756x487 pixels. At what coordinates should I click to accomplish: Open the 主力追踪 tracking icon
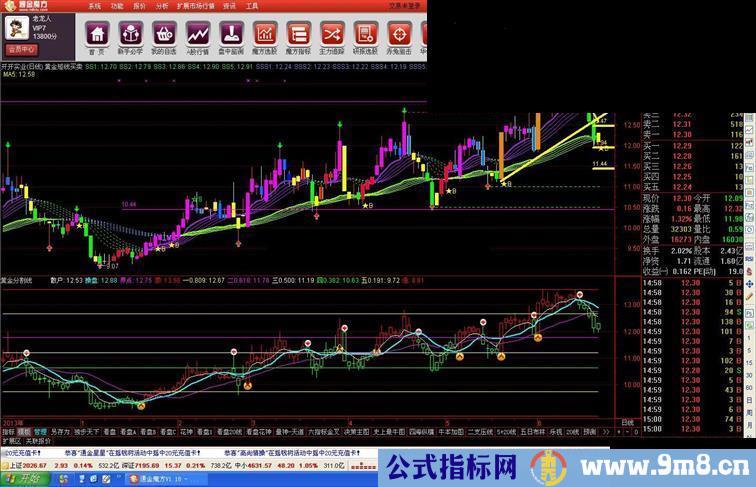[x=331, y=37]
